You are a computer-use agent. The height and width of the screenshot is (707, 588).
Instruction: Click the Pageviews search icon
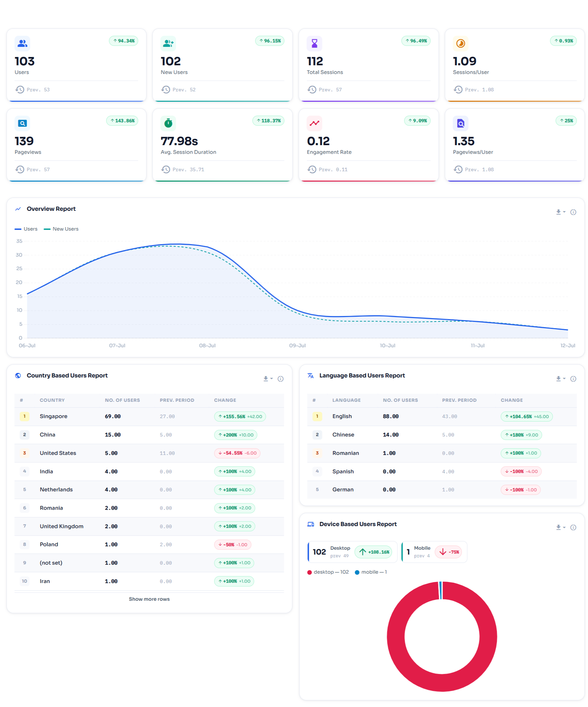tap(22, 123)
